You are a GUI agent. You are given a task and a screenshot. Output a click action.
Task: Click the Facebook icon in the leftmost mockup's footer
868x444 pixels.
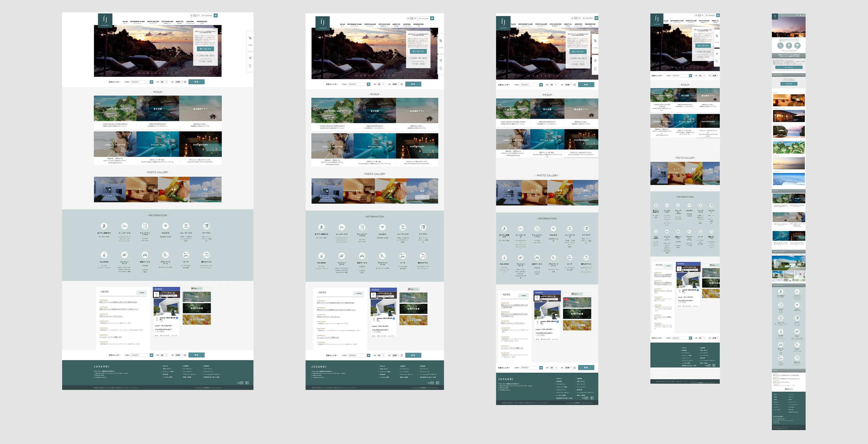pos(247,383)
